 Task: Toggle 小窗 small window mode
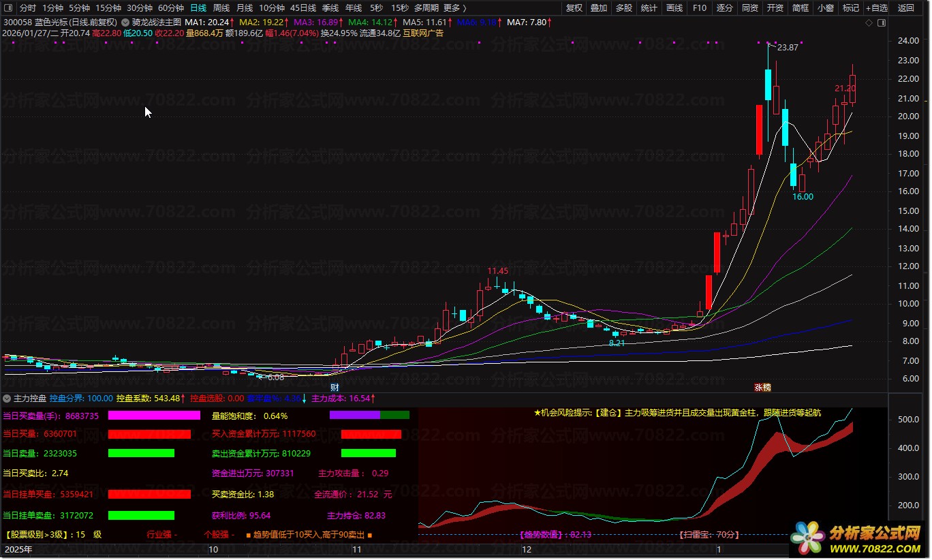click(826, 8)
